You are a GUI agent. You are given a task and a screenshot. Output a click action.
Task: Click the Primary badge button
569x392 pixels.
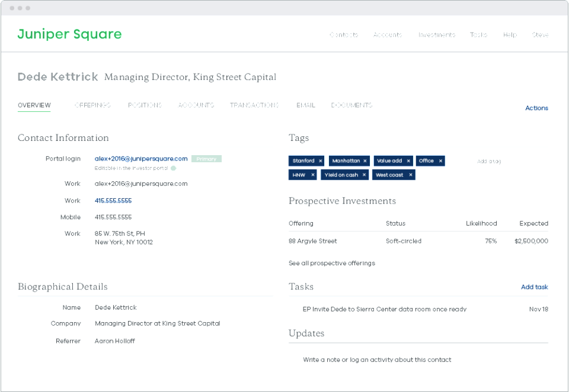[x=206, y=159]
